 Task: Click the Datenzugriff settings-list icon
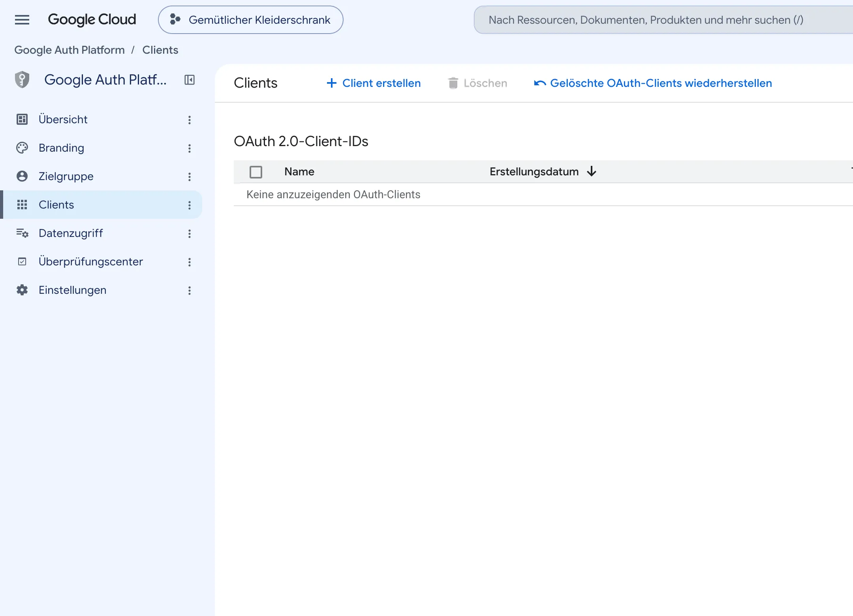click(x=22, y=233)
